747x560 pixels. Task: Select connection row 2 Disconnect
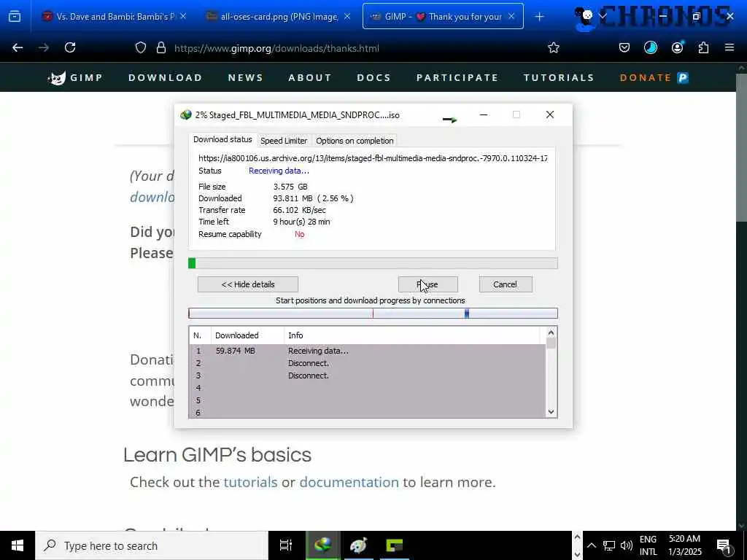click(367, 363)
